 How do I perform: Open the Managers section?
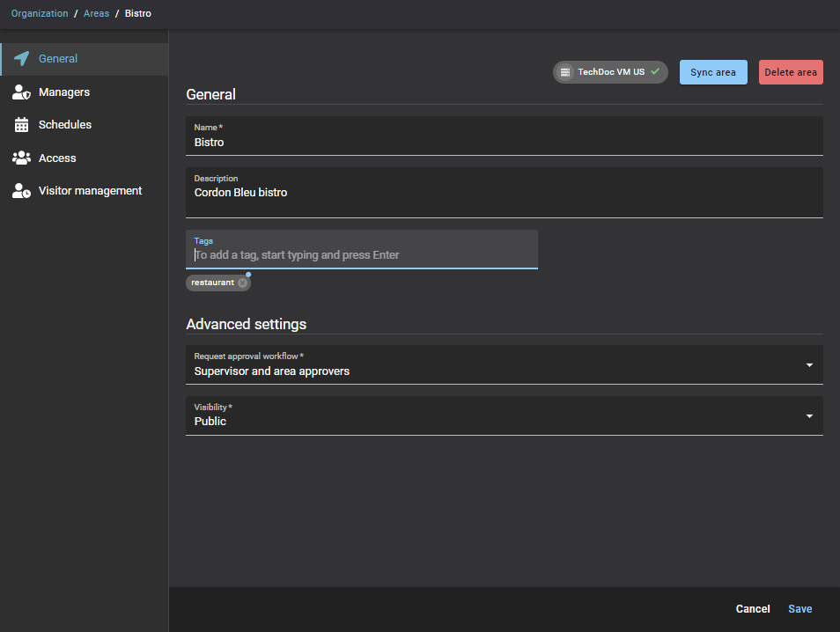click(x=64, y=92)
